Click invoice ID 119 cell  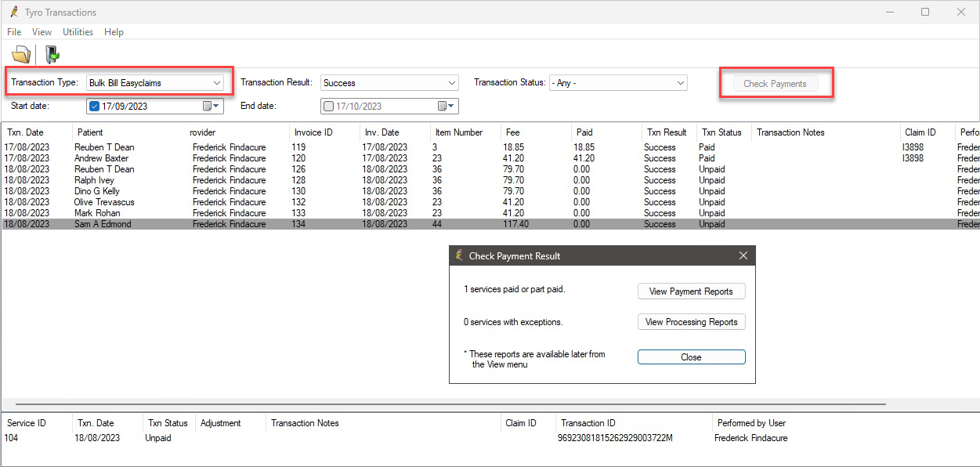click(299, 147)
